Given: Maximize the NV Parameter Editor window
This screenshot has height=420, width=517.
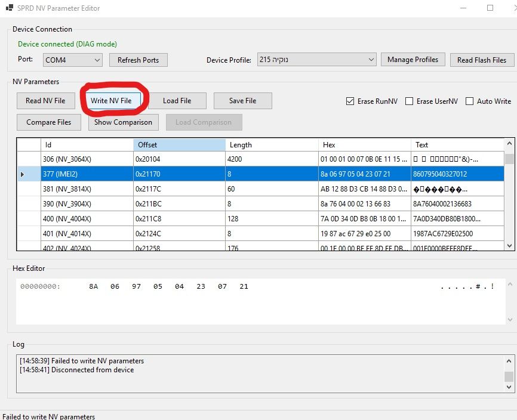Looking at the screenshot, I should 490,8.
